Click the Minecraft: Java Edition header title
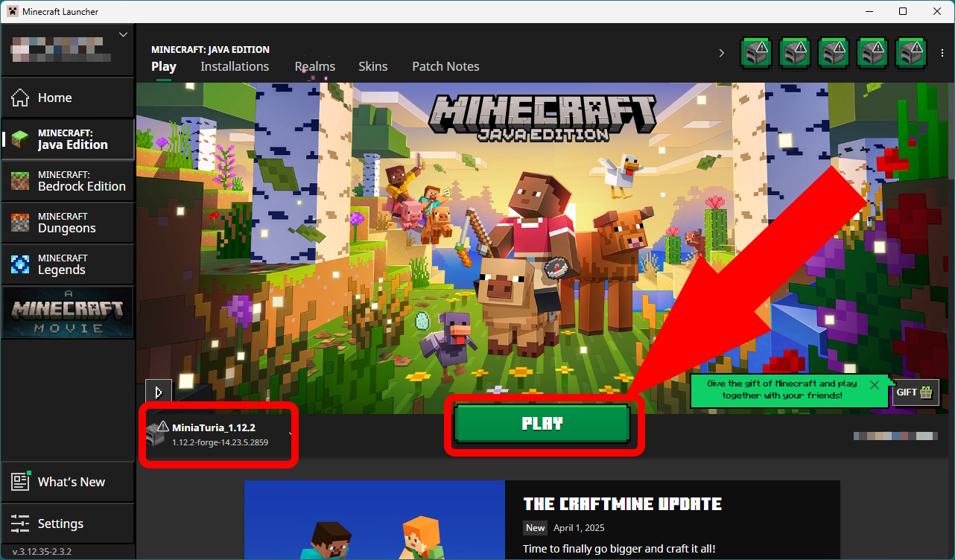The image size is (955, 560). pyautogui.click(x=210, y=49)
